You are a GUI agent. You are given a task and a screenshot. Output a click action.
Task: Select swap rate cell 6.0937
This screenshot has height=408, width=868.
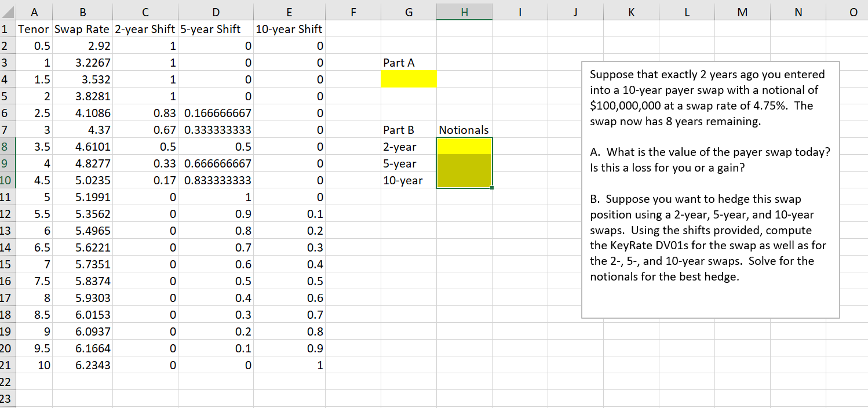point(83,331)
